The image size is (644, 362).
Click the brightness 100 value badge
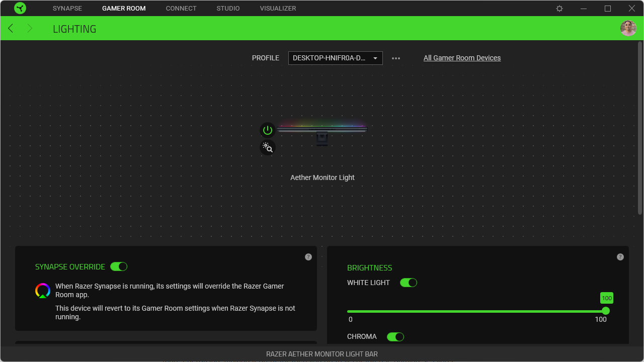click(607, 298)
